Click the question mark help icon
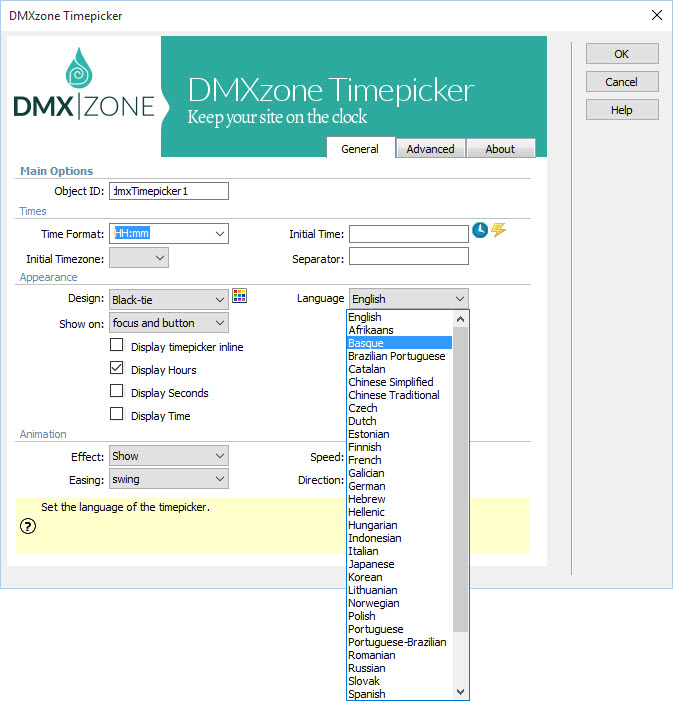 tap(28, 526)
